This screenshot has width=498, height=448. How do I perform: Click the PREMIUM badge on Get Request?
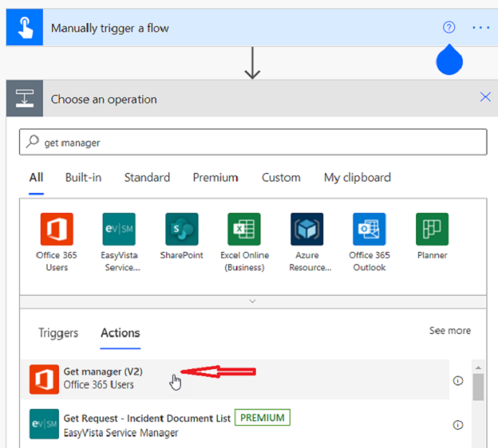[x=262, y=417]
